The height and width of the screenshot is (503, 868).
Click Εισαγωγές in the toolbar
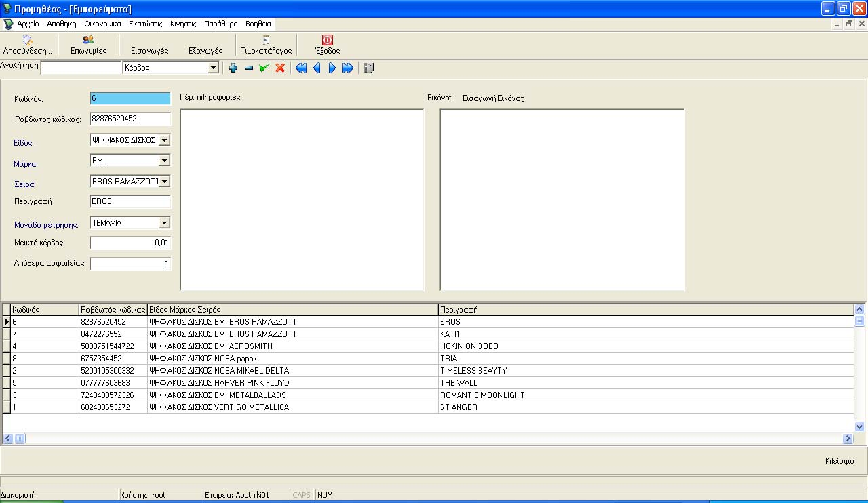[149, 51]
